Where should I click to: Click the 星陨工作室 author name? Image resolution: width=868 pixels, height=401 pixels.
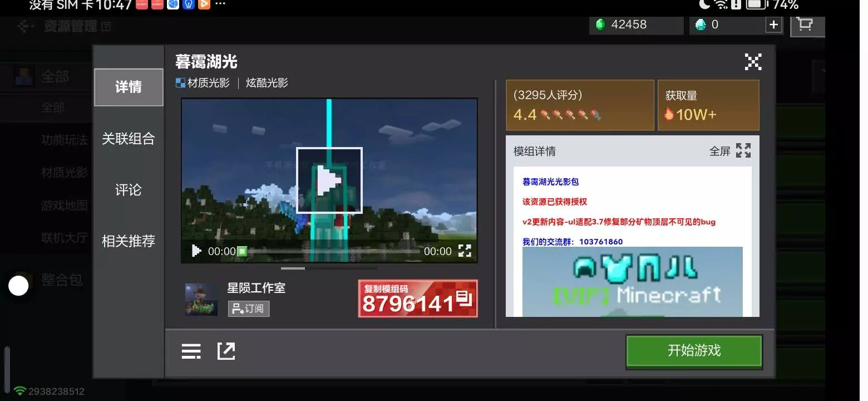257,288
